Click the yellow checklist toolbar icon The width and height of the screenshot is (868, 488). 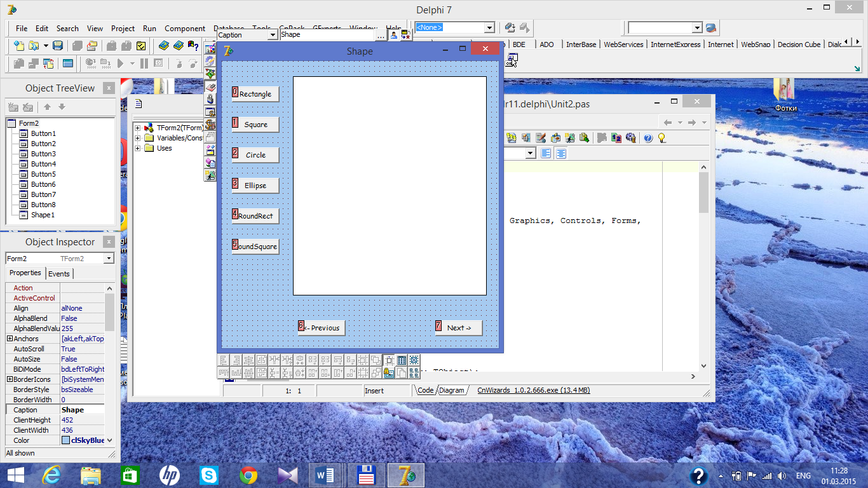tap(141, 46)
